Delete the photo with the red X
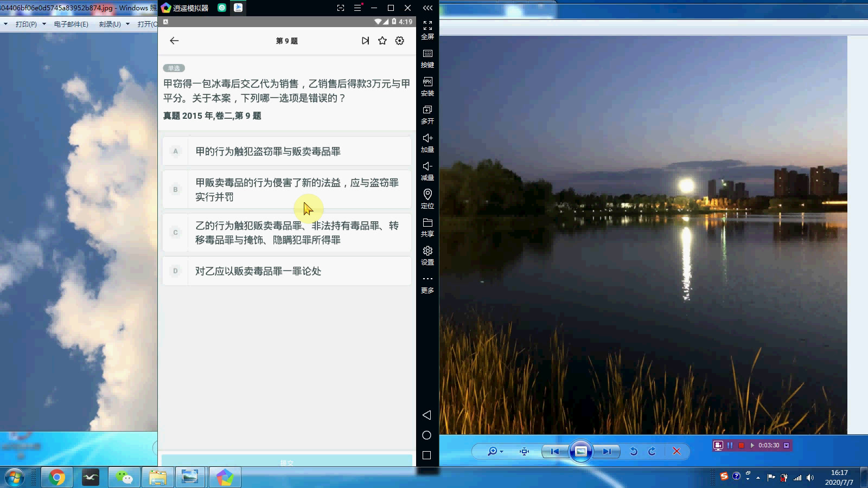 pos(676,451)
